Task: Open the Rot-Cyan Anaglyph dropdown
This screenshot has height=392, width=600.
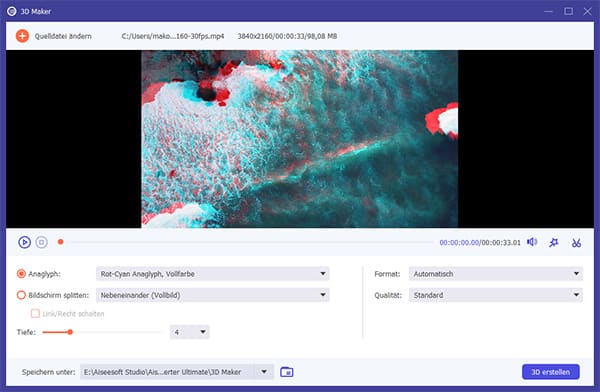Action: [212, 274]
